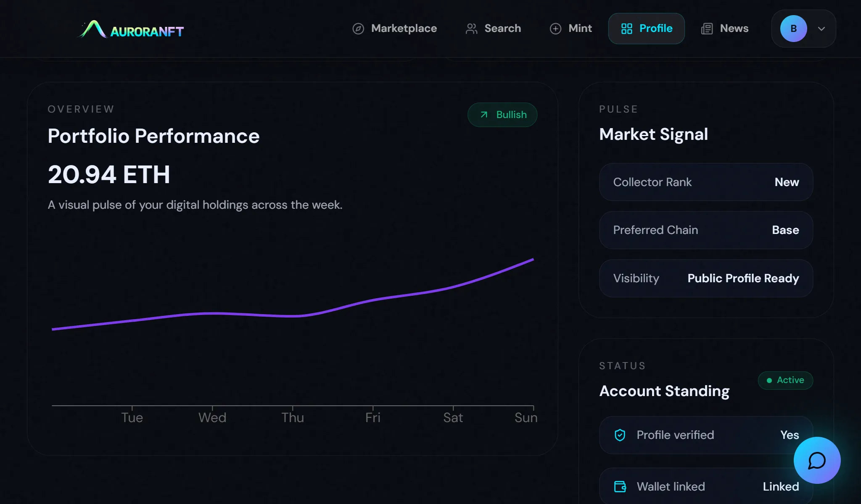The image size is (861, 504).
Task: Click the Portfolio Performance heading
Action: click(153, 136)
